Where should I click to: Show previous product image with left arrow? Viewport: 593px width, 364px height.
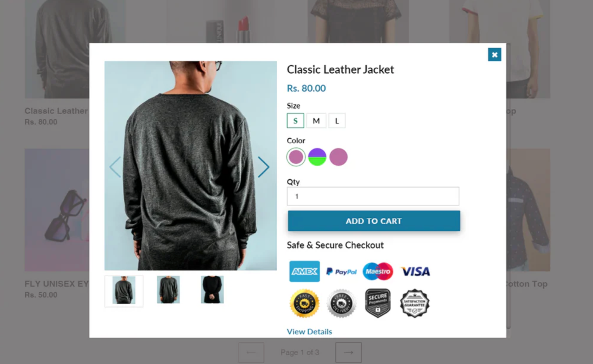click(x=115, y=167)
